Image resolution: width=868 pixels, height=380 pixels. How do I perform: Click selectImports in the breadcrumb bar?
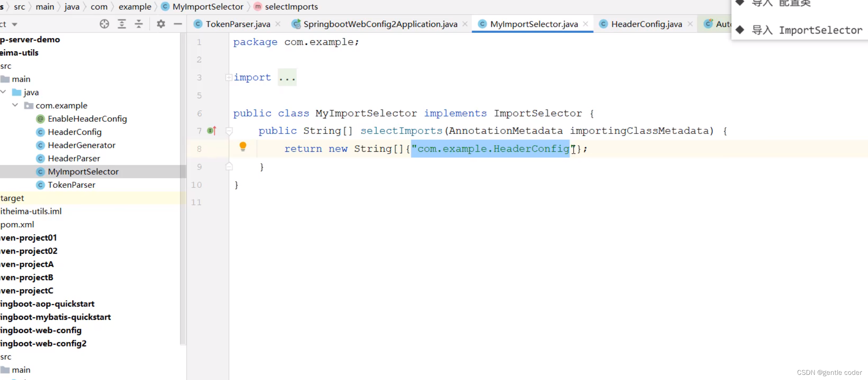click(x=291, y=7)
